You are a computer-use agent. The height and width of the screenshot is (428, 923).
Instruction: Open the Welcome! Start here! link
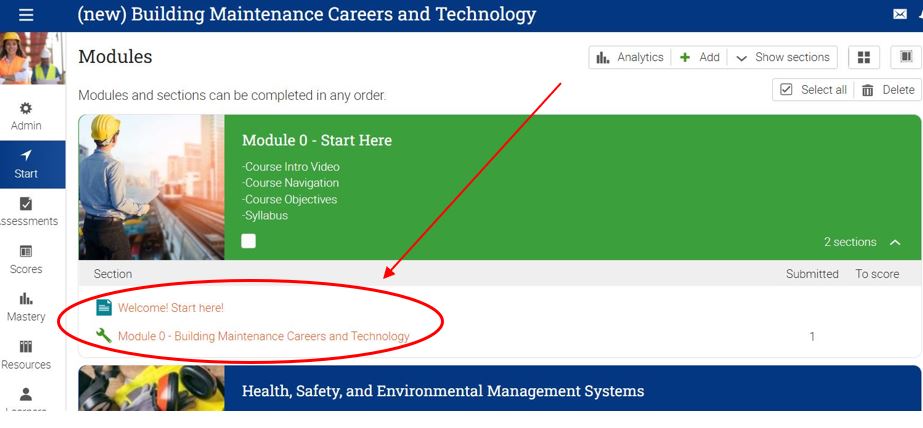170,308
